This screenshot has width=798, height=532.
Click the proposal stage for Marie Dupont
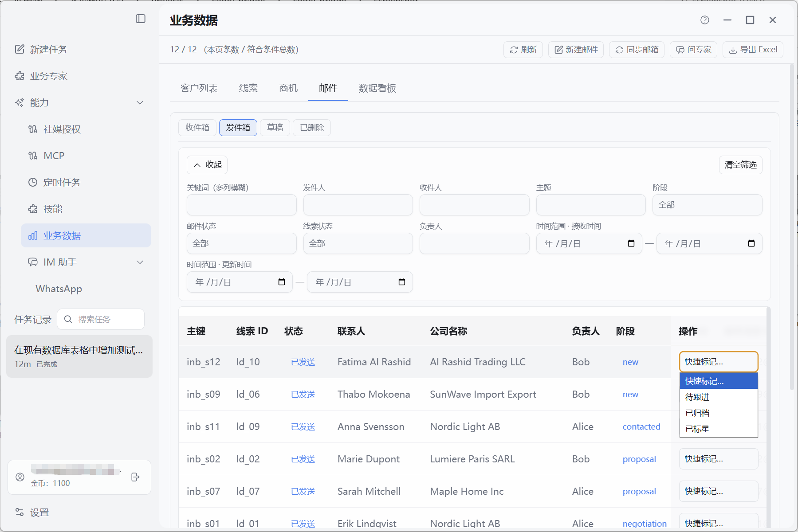(639, 459)
